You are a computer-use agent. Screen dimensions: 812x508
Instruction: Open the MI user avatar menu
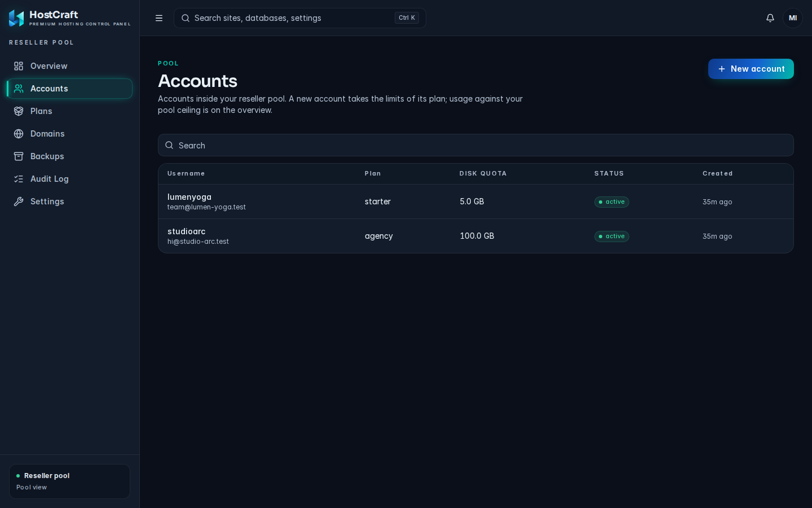click(793, 18)
